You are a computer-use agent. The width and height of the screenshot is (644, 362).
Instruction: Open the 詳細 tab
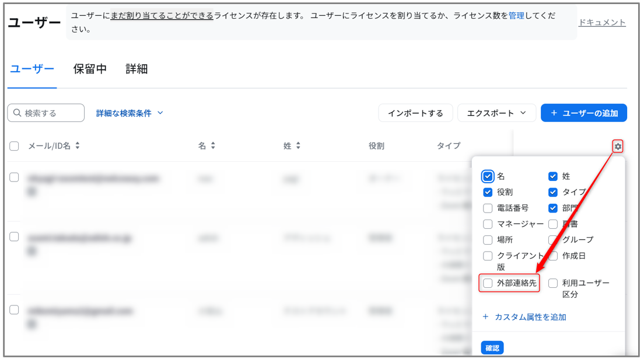click(x=136, y=69)
